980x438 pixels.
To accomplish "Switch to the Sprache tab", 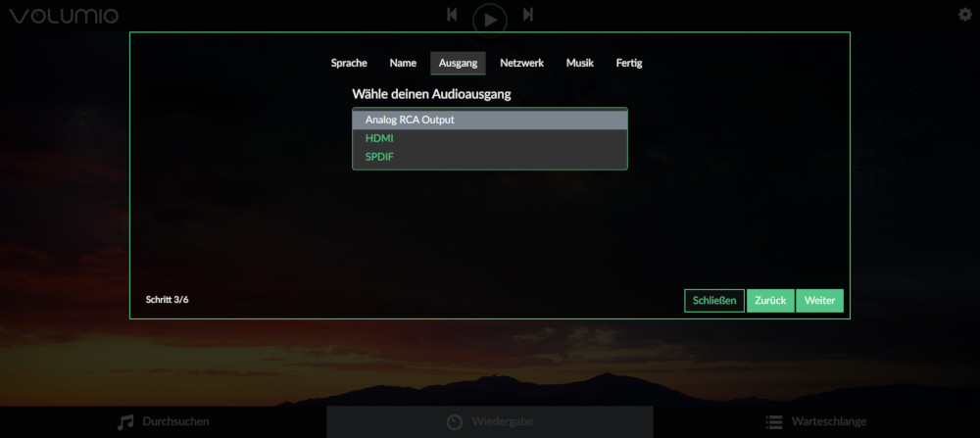I will pyautogui.click(x=349, y=63).
